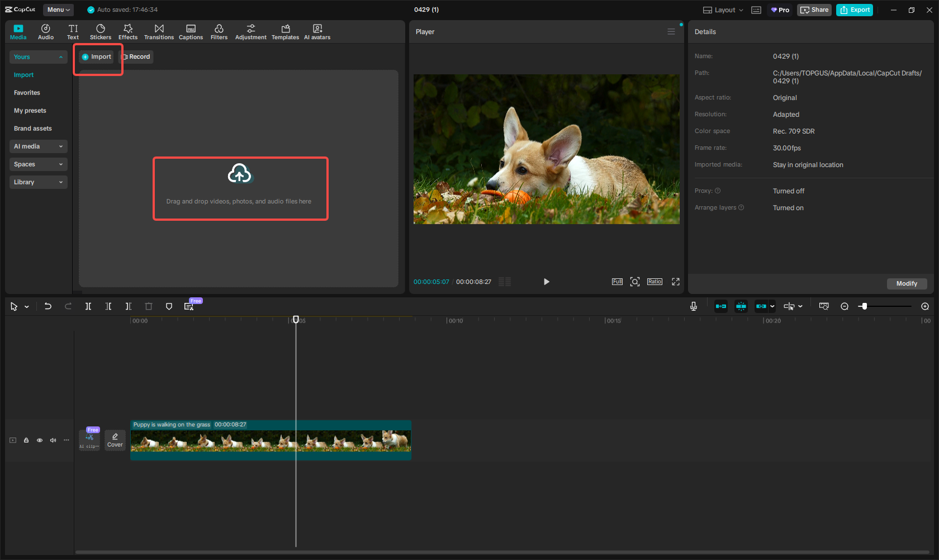Select the Effects tool
Viewport: 939px width, 560px height.
click(128, 31)
